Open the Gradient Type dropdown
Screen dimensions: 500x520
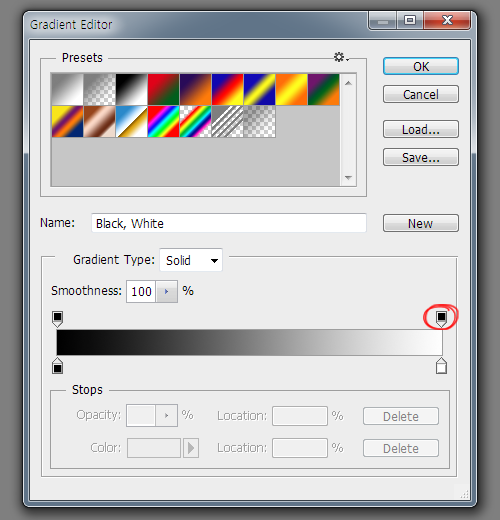[x=191, y=260]
